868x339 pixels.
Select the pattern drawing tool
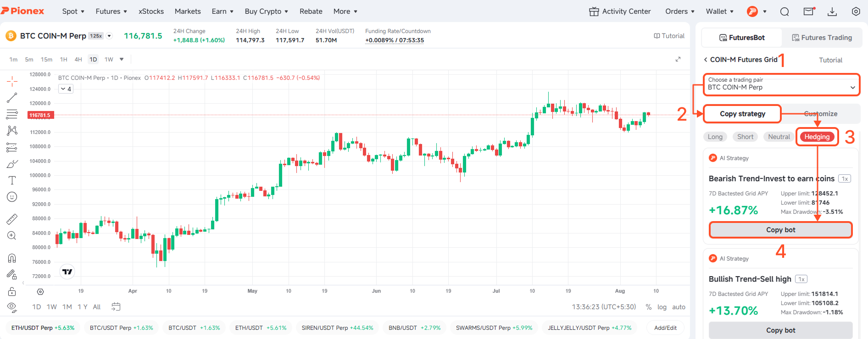point(12,131)
